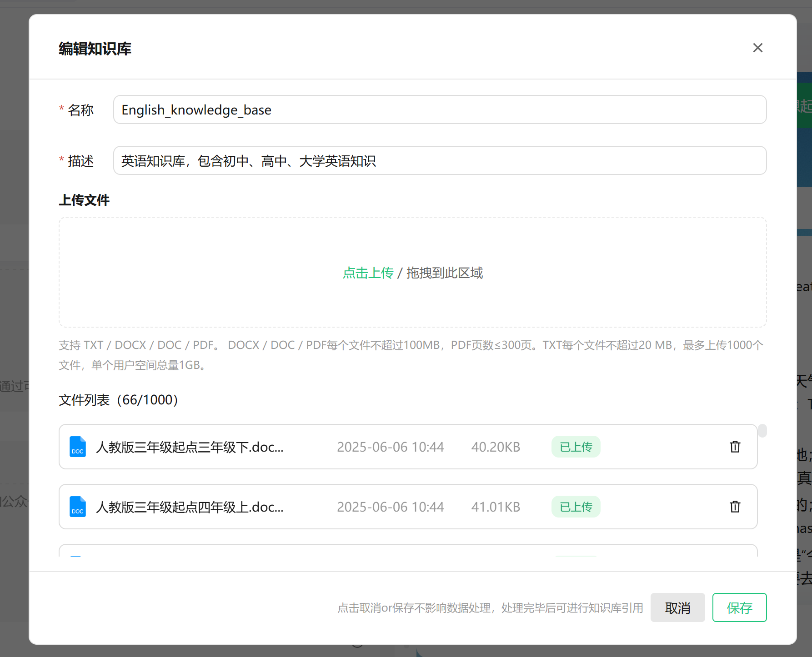
Task: Delete file 人教版三年级起点四年级上.doc
Action: pos(735,507)
